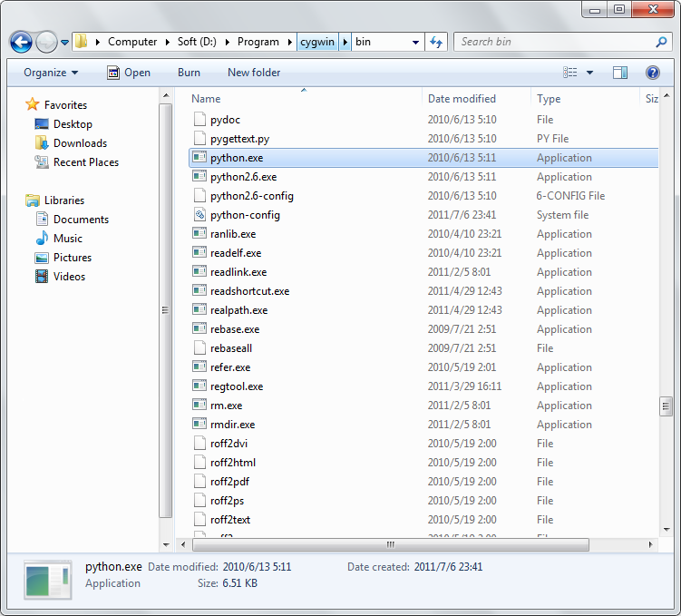
Task: Refresh the bin folder view
Action: pos(435,42)
